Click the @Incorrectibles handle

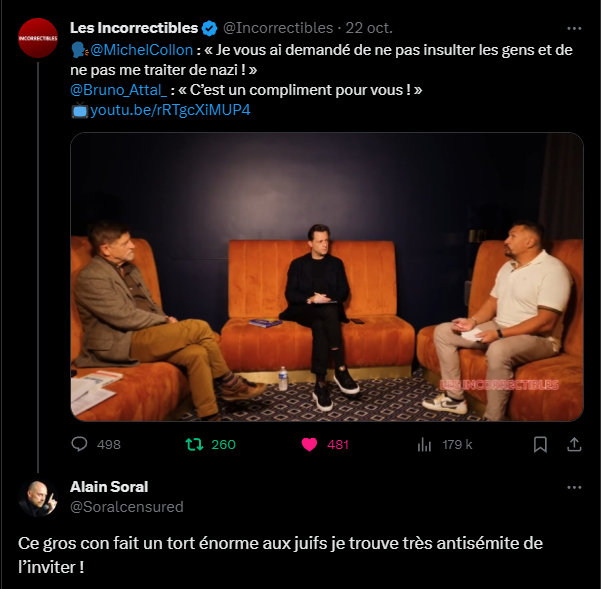tap(278, 28)
